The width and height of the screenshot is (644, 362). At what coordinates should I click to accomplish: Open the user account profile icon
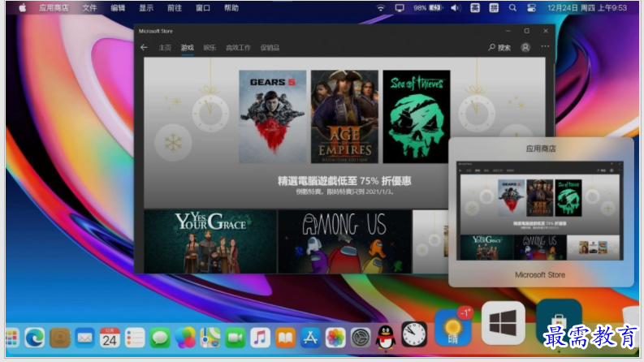point(525,47)
